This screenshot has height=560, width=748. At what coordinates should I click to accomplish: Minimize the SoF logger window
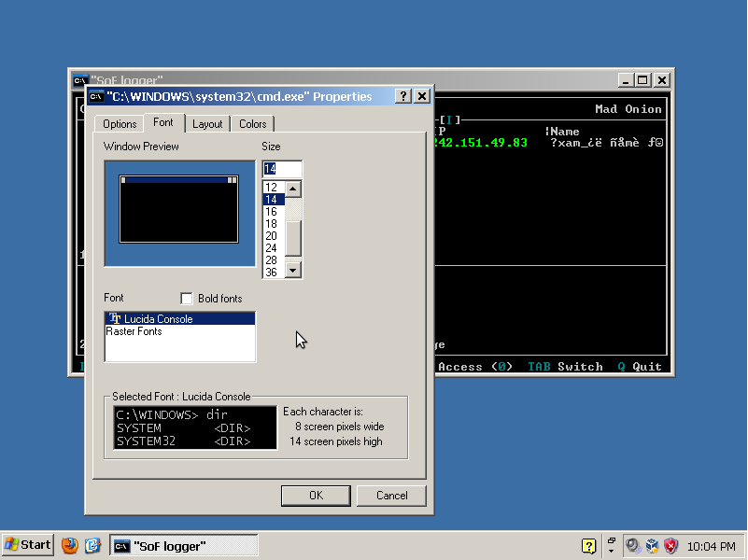pyautogui.click(x=626, y=80)
